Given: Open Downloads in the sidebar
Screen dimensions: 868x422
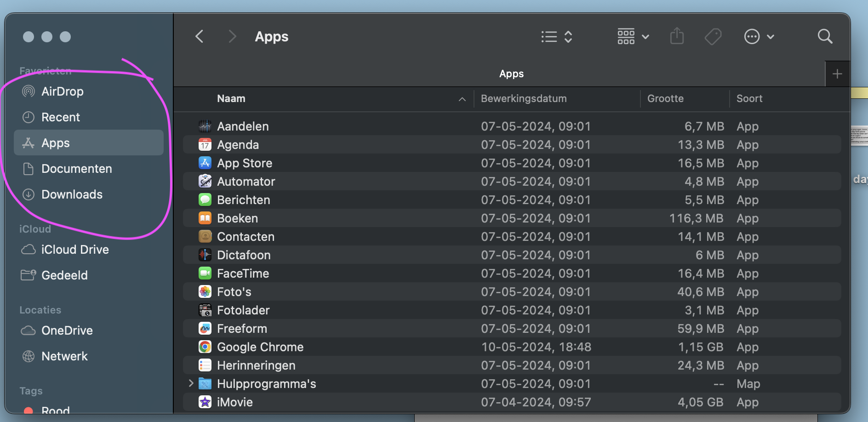Looking at the screenshot, I should (72, 194).
